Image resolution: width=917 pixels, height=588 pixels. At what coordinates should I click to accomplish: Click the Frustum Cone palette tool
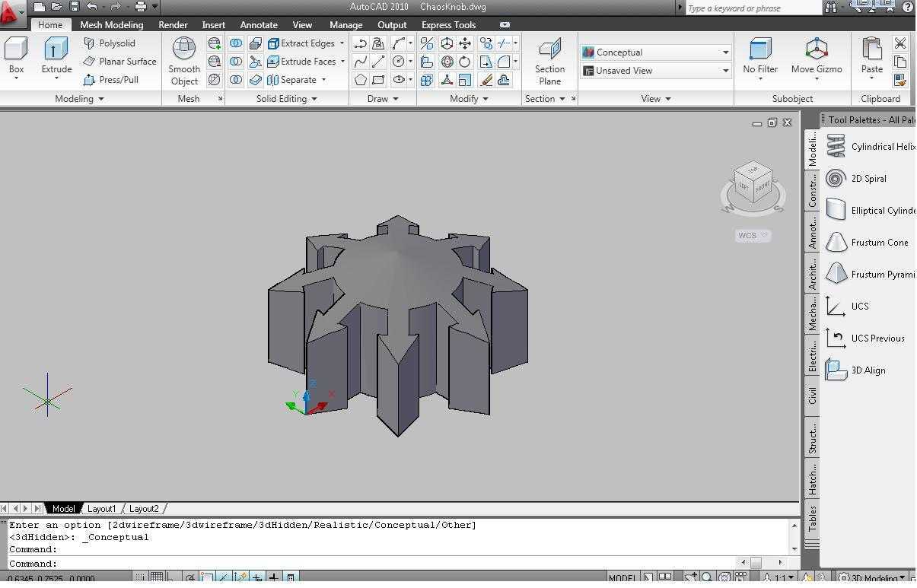(869, 243)
